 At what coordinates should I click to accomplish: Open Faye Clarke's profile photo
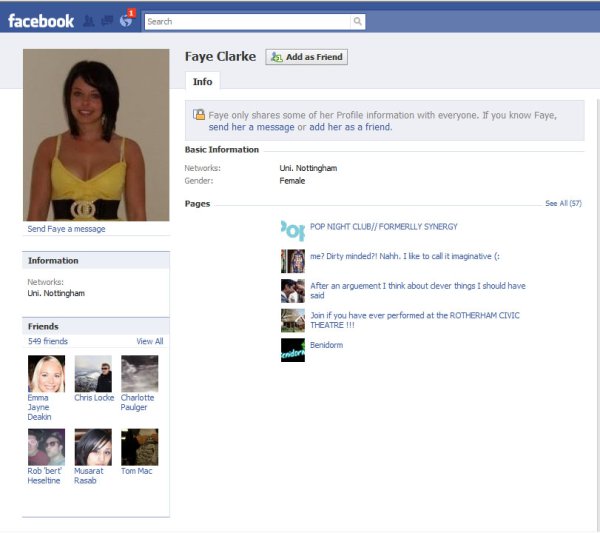[x=96, y=135]
